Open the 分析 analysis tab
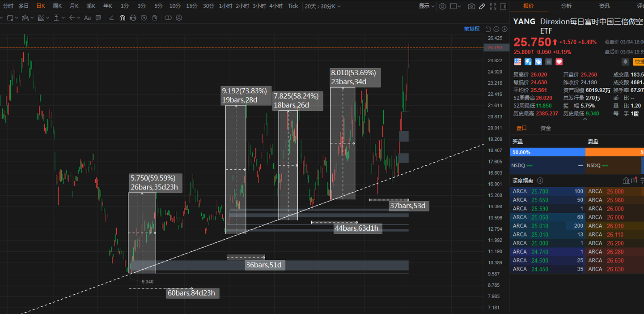The width and height of the screenshot is (644, 314). [566, 6]
